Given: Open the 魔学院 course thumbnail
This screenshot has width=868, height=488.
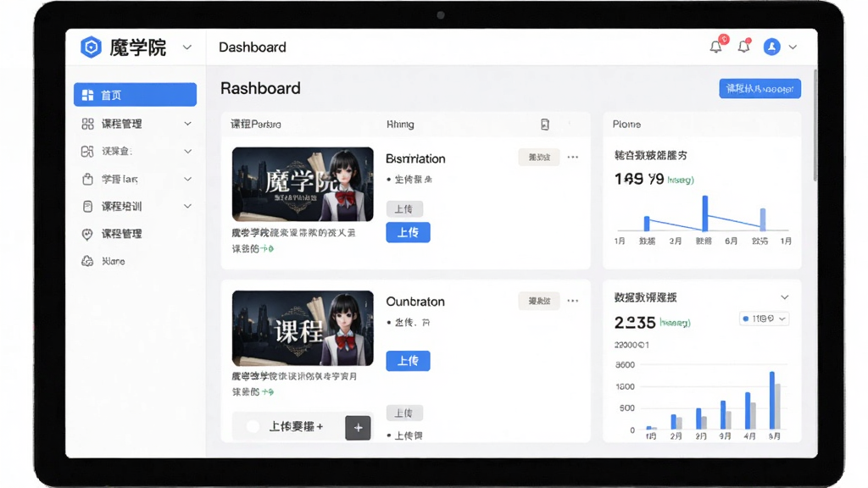Looking at the screenshot, I should click(x=303, y=184).
